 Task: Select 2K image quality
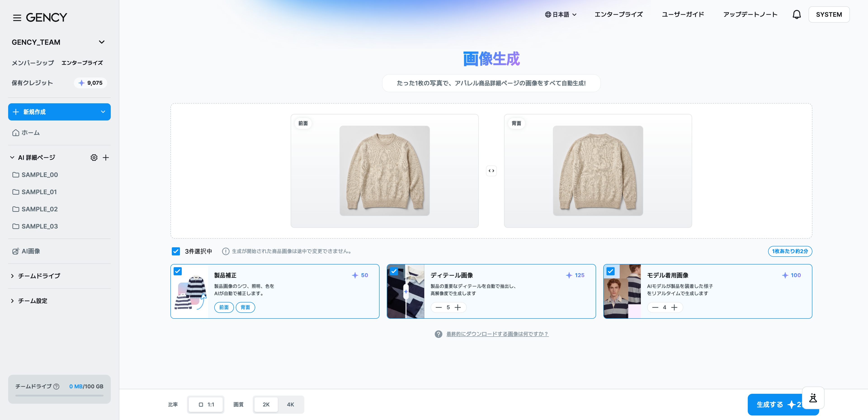(266, 404)
